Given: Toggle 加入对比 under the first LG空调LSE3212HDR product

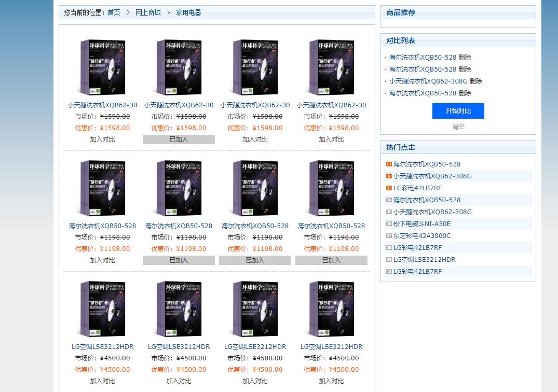Looking at the screenshot, I should (102, 381).
